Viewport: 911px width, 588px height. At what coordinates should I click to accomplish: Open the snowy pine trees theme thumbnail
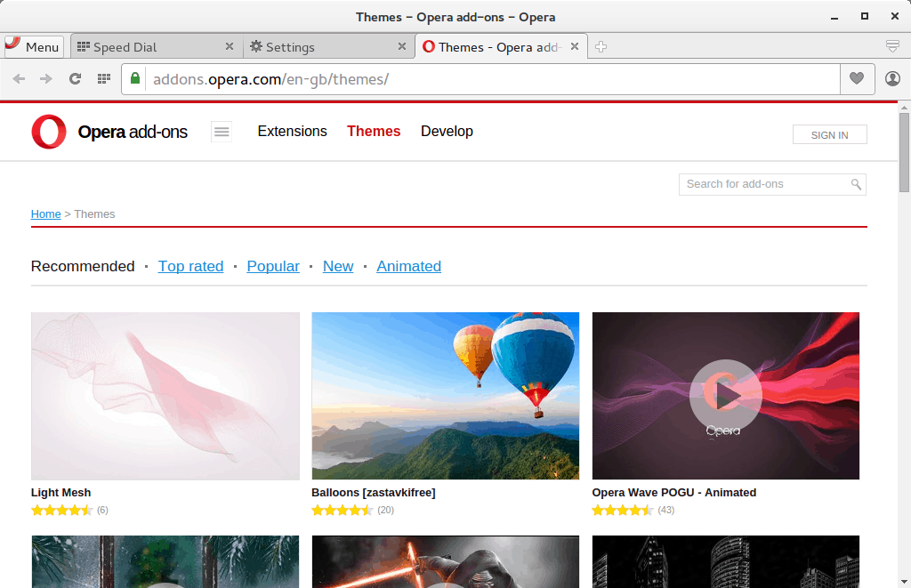165,562
